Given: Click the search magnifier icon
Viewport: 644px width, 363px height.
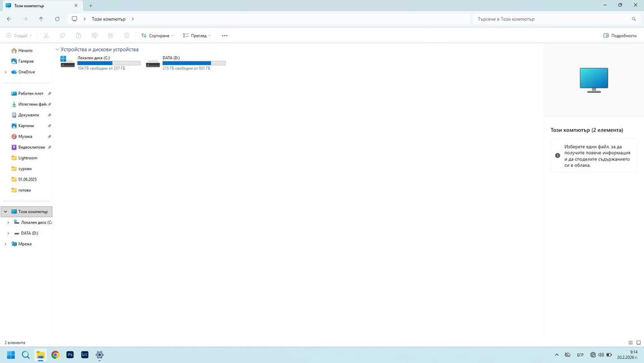Looking at the screenshot, I should click(634, 19).
